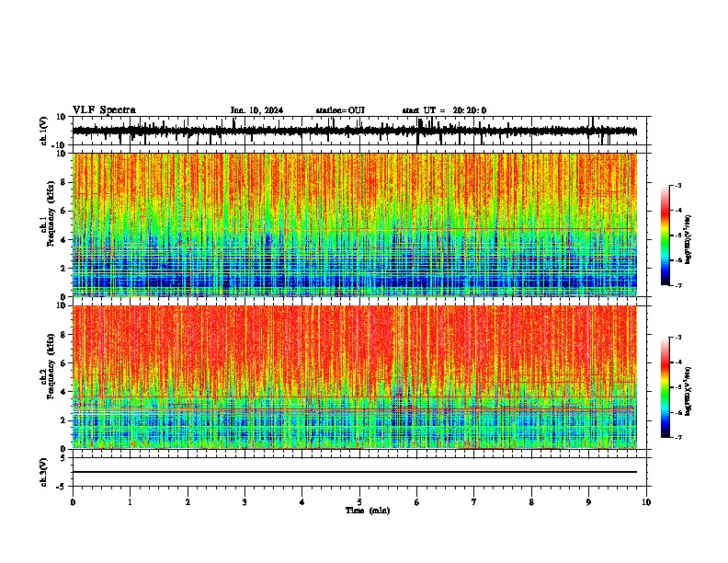
Task: Select the date text "Jan. 10, 2024"
Action: (x=256, y=110)
